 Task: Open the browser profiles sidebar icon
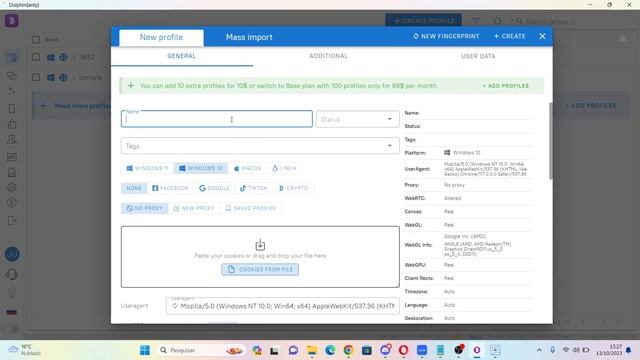click(x=12, y=58)
